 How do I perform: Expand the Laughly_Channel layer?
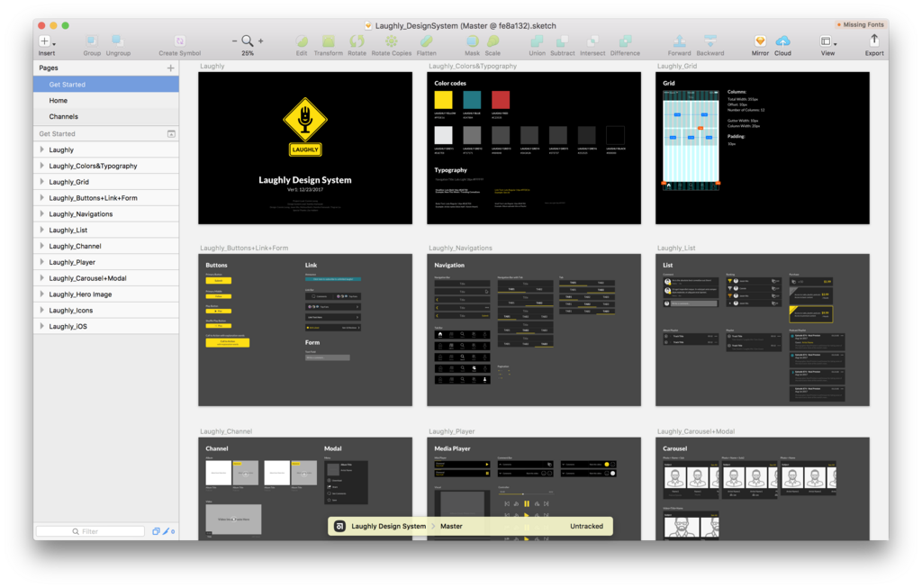point(41,246)
